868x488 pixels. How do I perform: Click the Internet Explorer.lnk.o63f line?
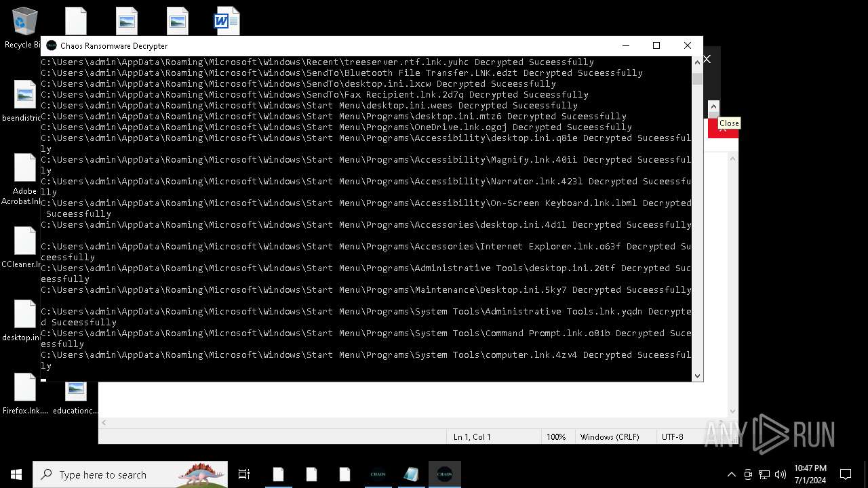pyautogui.click(x=366, y=251)
